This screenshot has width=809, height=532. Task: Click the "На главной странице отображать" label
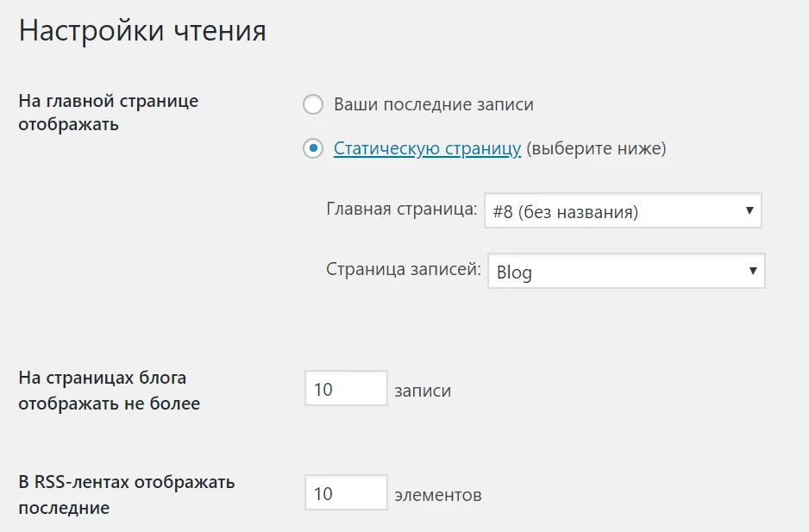[109, 112]
